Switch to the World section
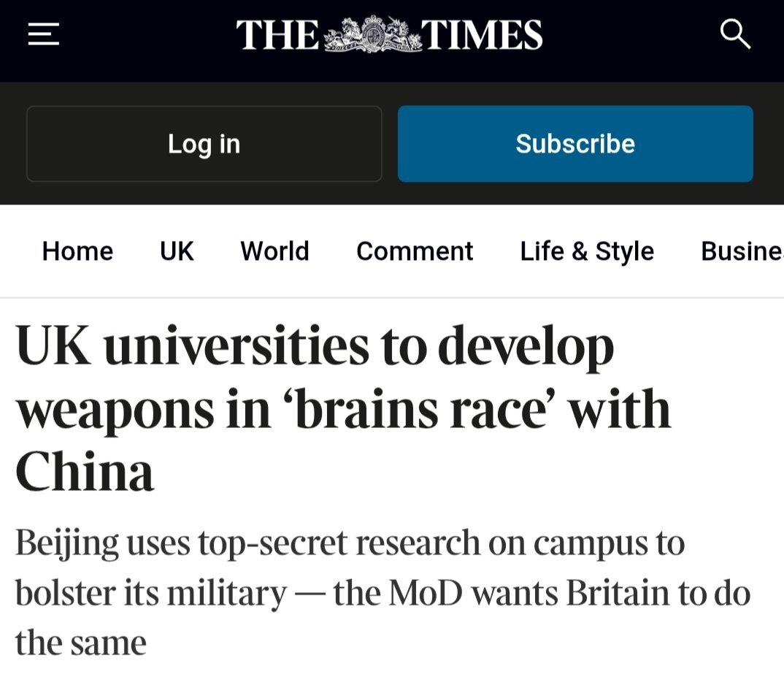Image resolution: width=784 pixels, height=677 pixels. (274, 251)
